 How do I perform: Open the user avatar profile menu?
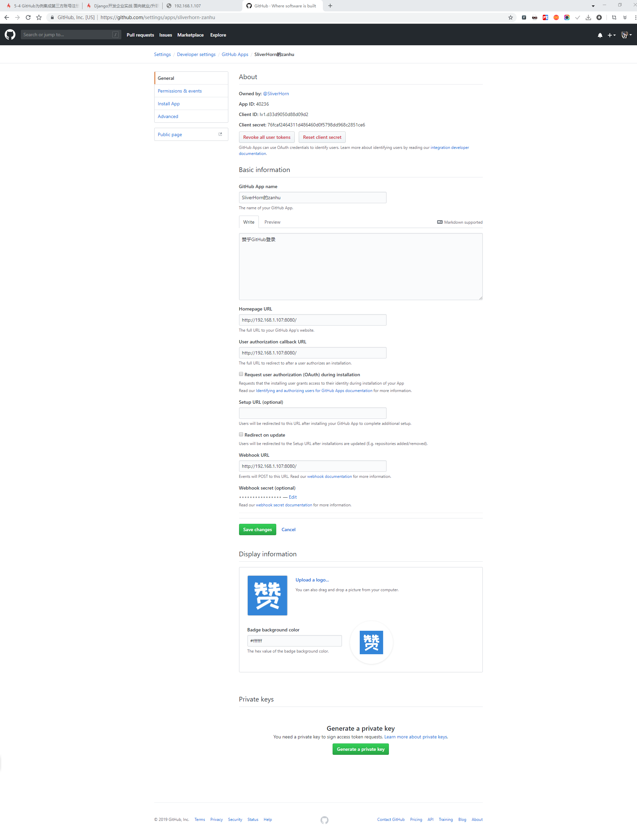[x=626, y=35]
